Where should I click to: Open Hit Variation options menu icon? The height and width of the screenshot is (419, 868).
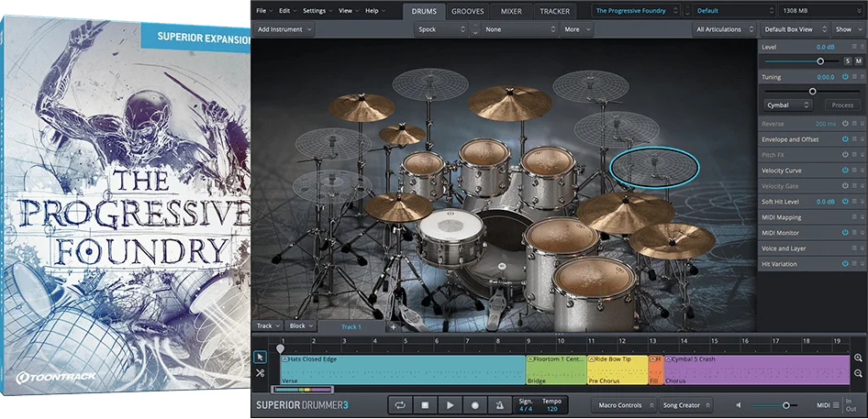click(854, 264)
